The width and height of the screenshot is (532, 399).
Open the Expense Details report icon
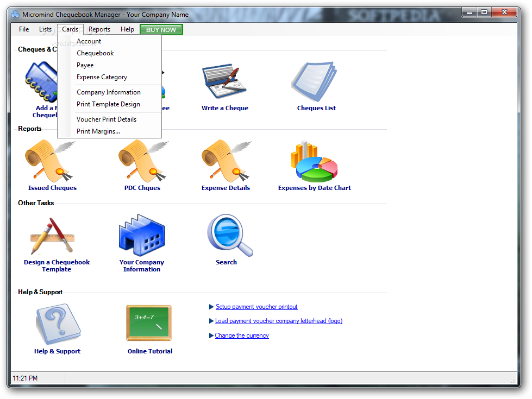coord(227,161)
